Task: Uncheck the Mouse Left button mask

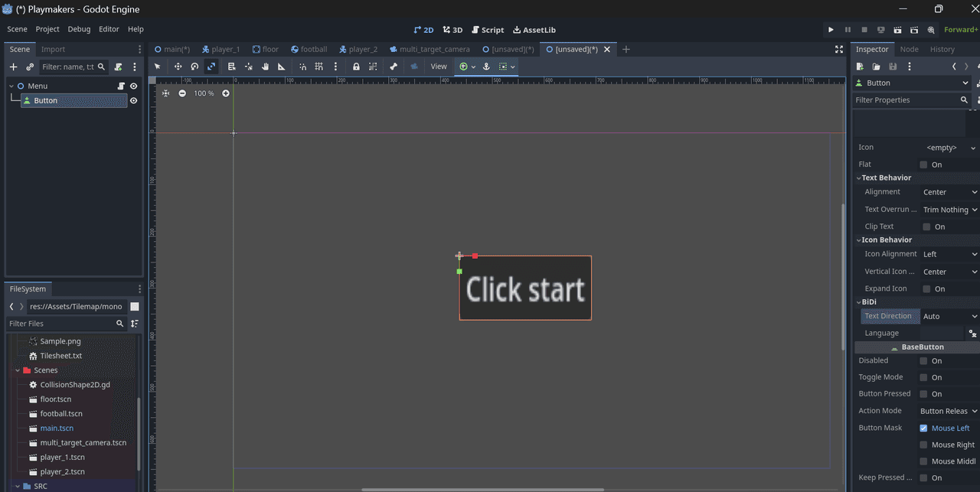Action: tap(923, 428)
